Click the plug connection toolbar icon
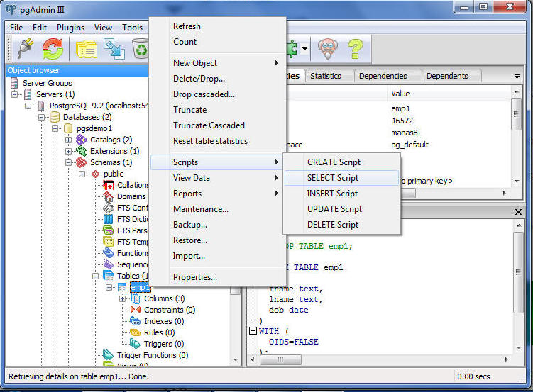 (26, 48)
